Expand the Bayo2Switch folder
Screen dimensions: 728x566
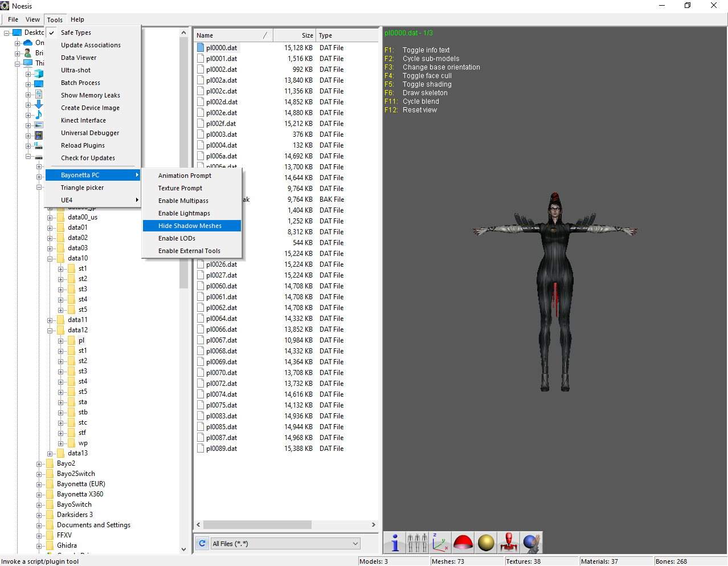coord(39,474)
